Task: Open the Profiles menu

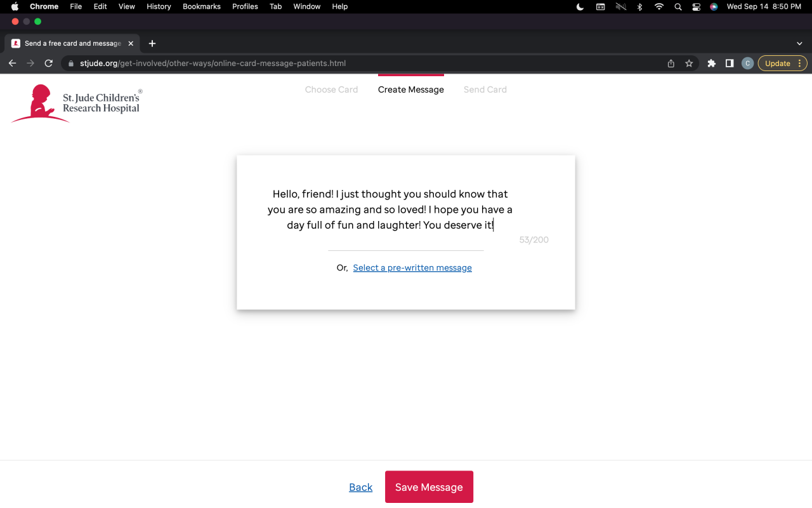Action: [245, 6]
